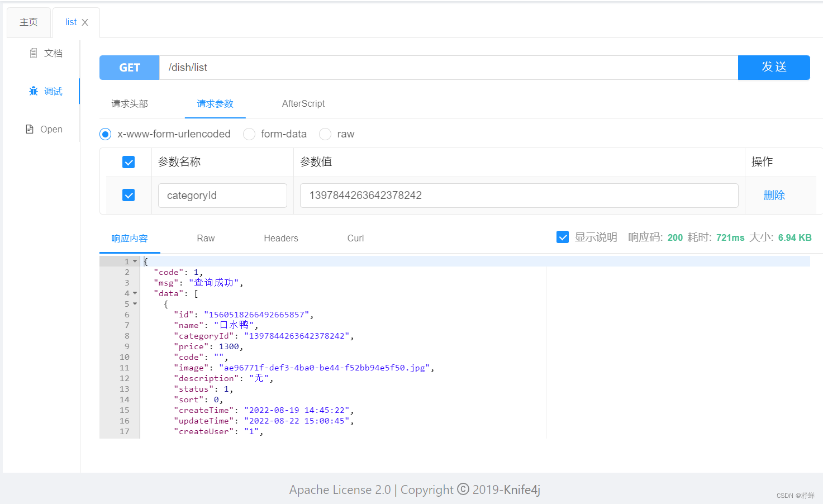View the Raw response tab
Image resolution: width=823 pixels, height=504 pixels.
[x=206, y=239]
